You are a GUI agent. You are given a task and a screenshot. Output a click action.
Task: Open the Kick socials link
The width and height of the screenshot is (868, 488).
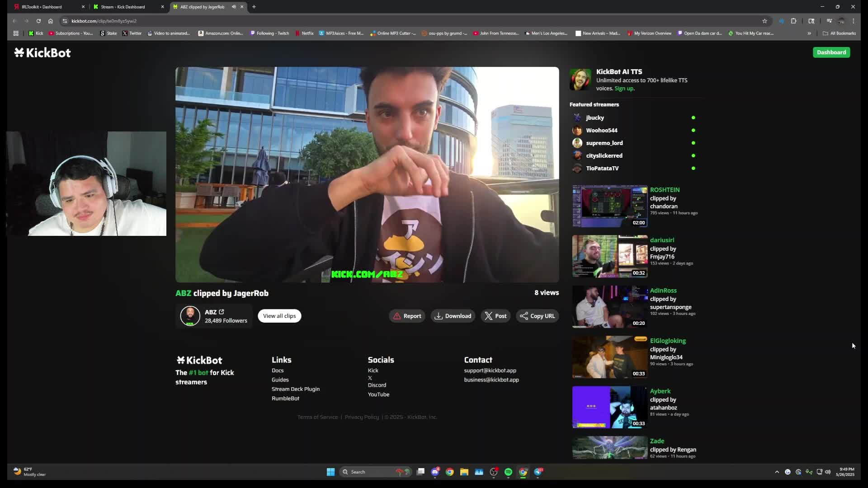373,371
